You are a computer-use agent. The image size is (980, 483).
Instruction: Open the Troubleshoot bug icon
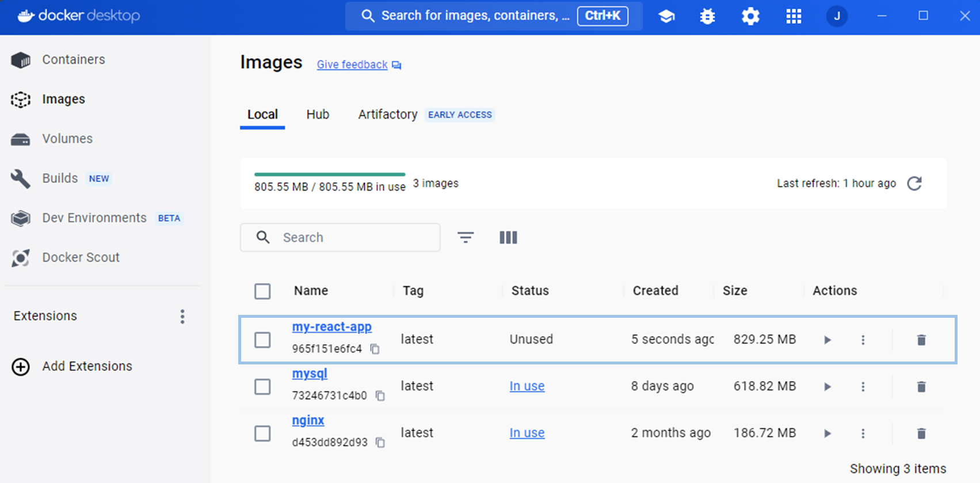tap(707, 16)
